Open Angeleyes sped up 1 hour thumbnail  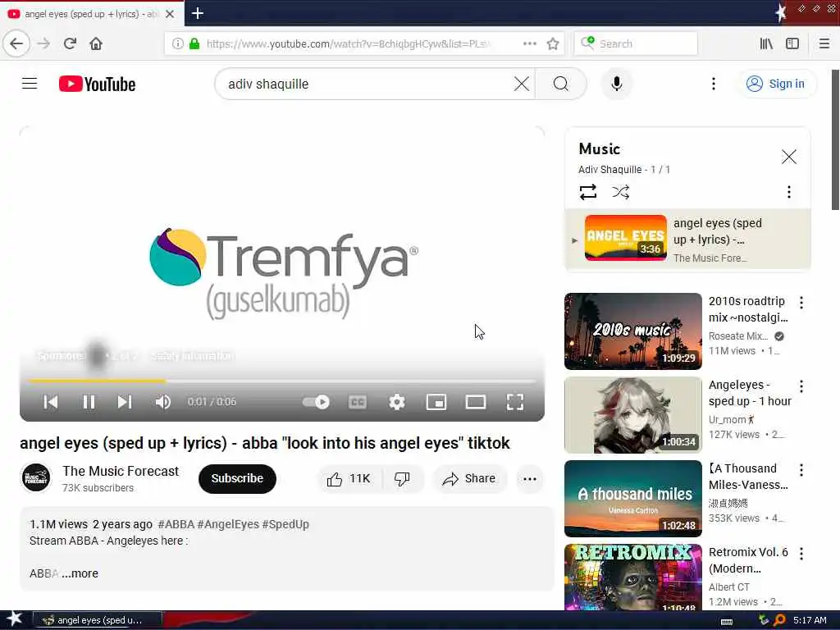click(x=633, y=414)
